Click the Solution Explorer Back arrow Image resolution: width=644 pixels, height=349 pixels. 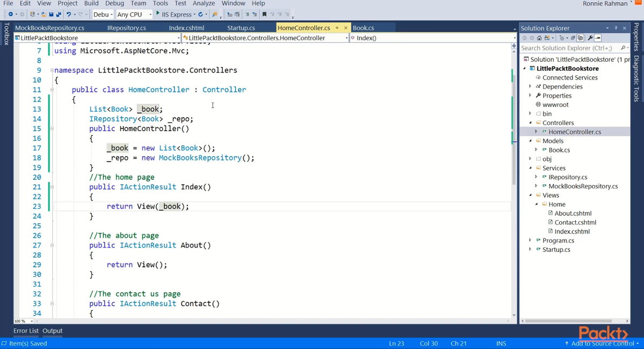pyautogui.click(x=524, y=38)
